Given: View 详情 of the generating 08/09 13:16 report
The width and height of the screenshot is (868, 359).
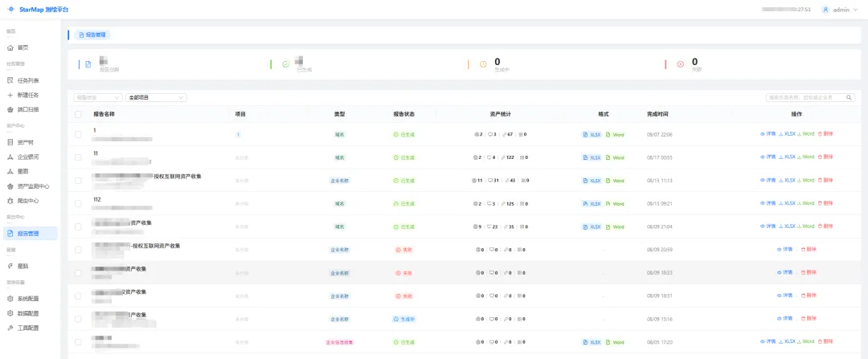Looking at the screenshot, I should point(785,319).
